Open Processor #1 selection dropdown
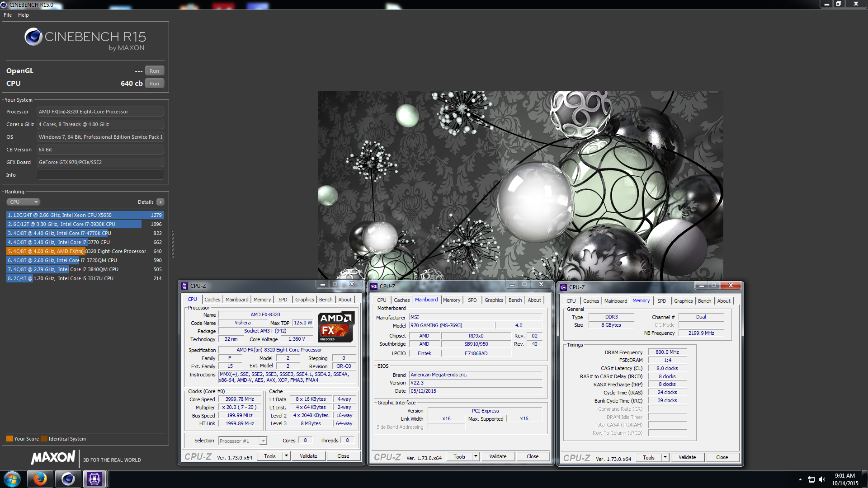The width and height of the screenshot is (868, 488). pos(243,441)
